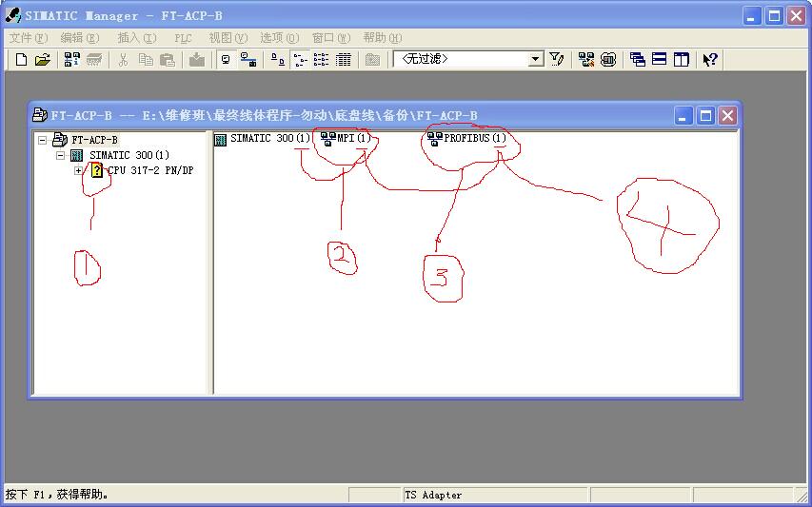Click the Tile horizontally icon
The height and width of the screenshot is (507, 812).
(x=660, y=60)
